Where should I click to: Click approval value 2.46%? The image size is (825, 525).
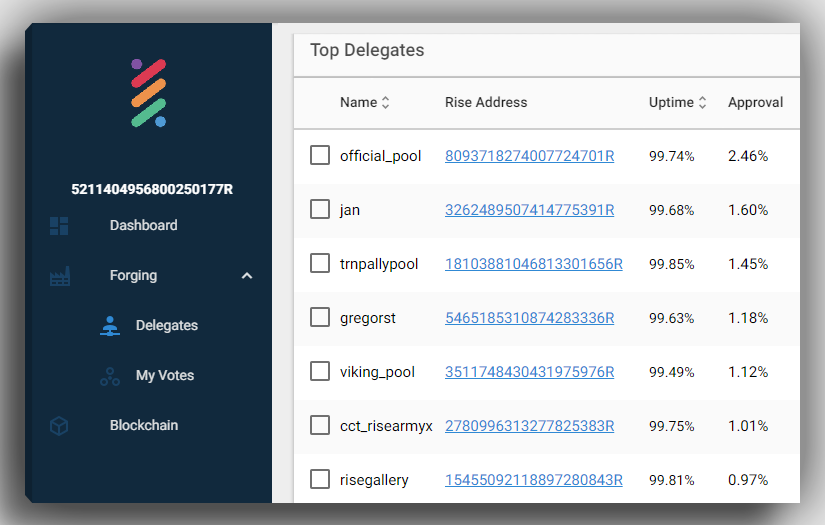pyautogui.click(x=748, y=156)
